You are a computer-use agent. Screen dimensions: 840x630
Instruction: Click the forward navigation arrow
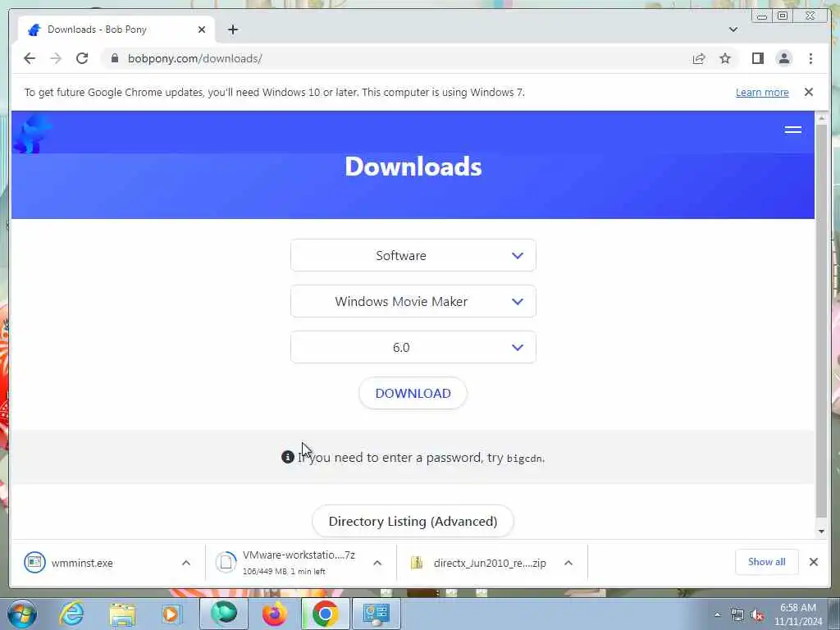56,58
